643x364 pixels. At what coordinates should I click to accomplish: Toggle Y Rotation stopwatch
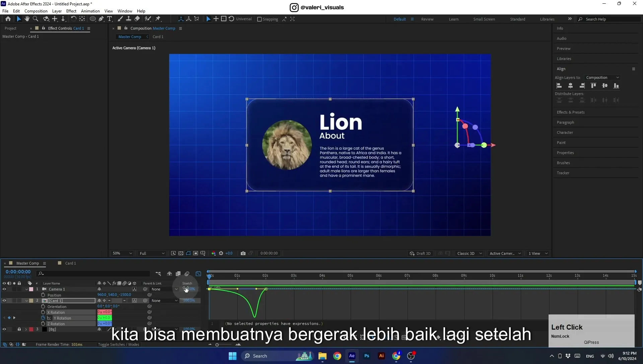[43, 318]
